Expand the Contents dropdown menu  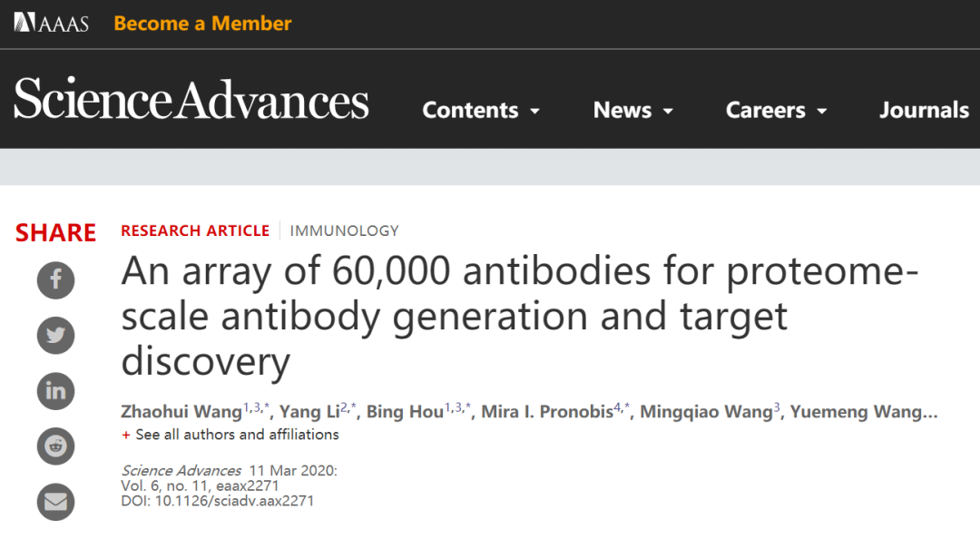[x=481, y=111]
